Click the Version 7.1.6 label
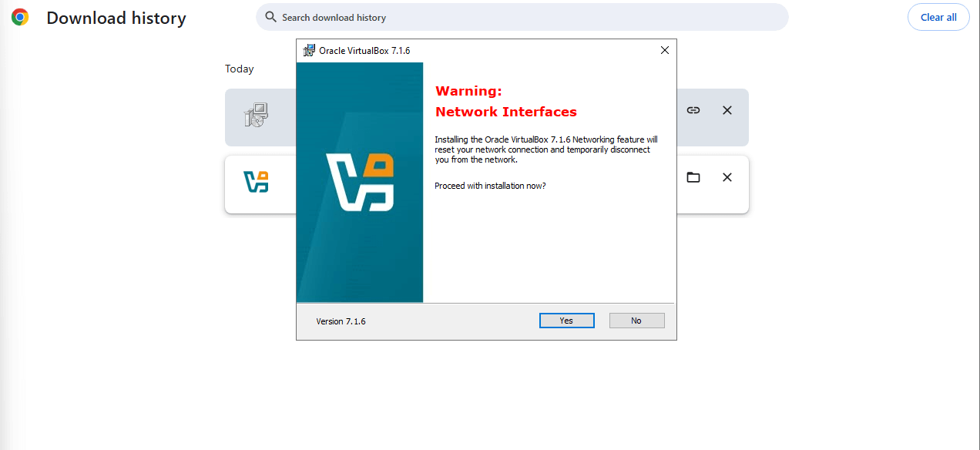The image size is (980, 450). (x=341, y=321)
